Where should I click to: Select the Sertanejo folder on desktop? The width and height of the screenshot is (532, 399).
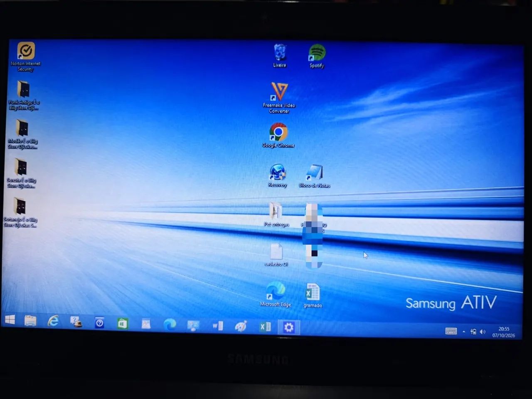coord(20,212)
